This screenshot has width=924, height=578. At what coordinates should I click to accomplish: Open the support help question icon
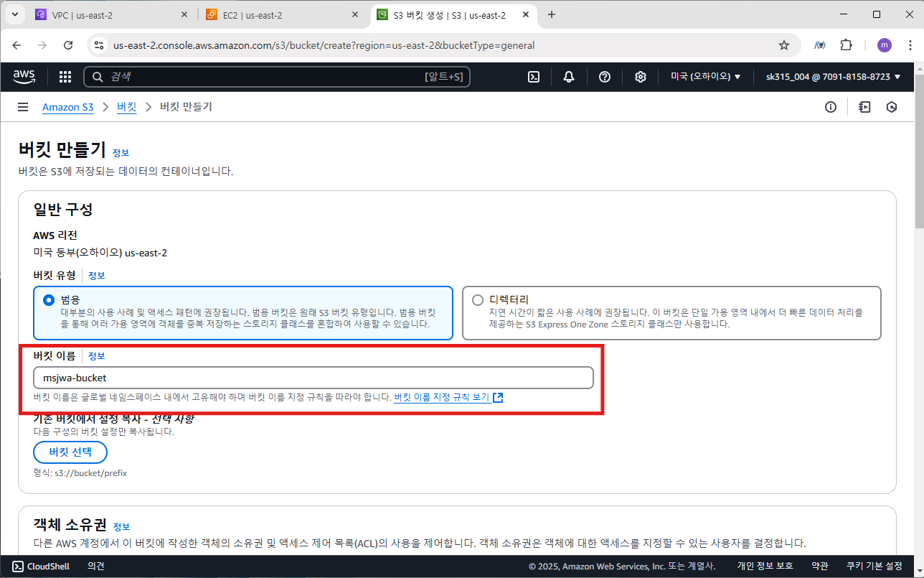click(x=605, y=77)
